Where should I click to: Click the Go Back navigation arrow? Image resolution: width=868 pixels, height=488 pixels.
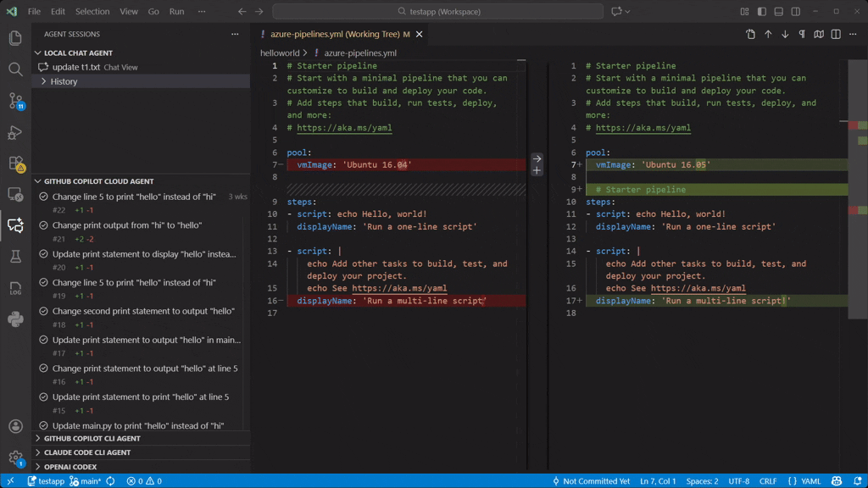coord(242,11)
